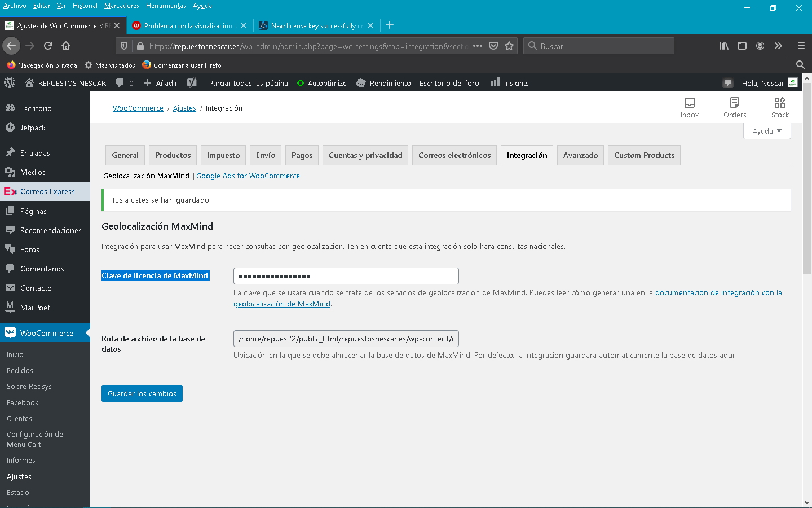
Task: Open Autoptimize in the admin bar
Action: [x=321, y=82]
